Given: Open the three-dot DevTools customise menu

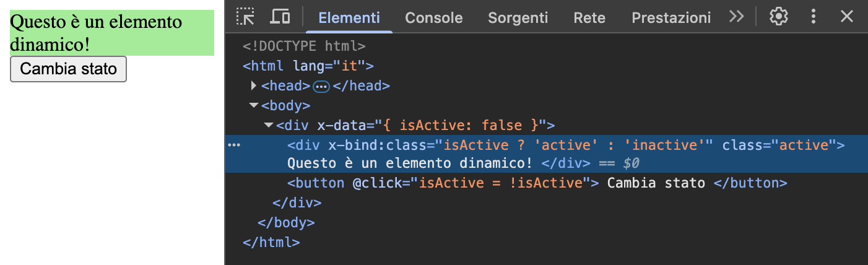Looking at the screenshot, I should coord(814,17).
